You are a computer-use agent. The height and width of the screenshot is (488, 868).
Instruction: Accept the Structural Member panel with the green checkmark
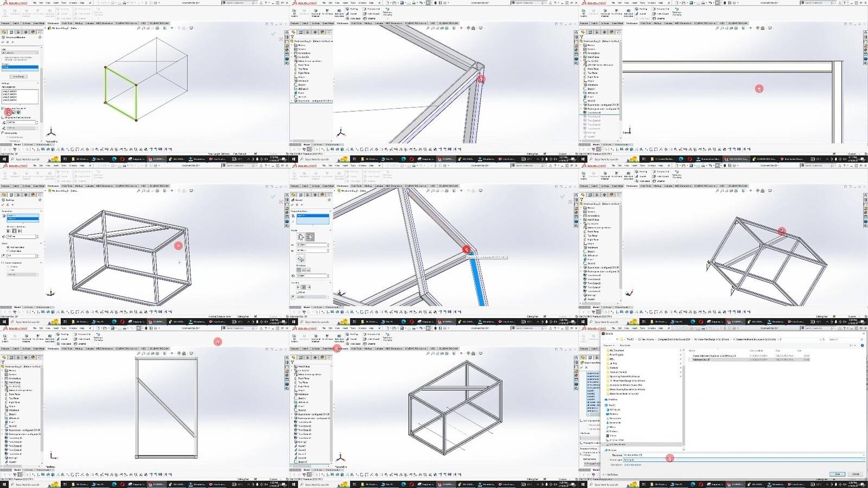pyautogui.click(x=4, y=42)
